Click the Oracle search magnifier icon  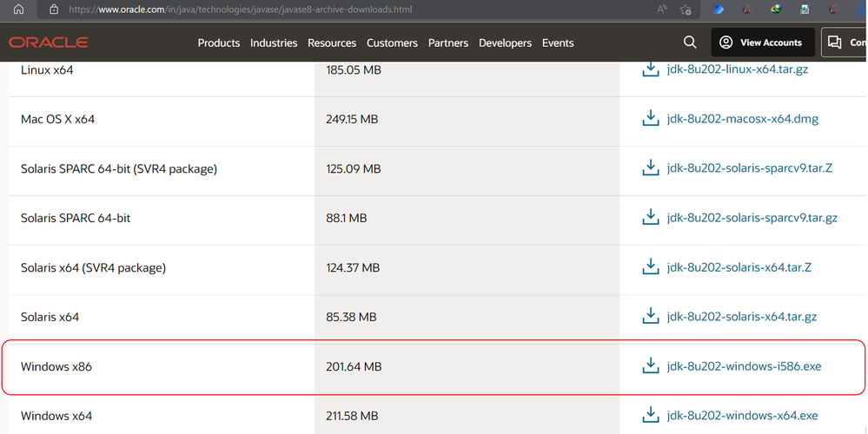pyautogui.click(x=690, y=42)
